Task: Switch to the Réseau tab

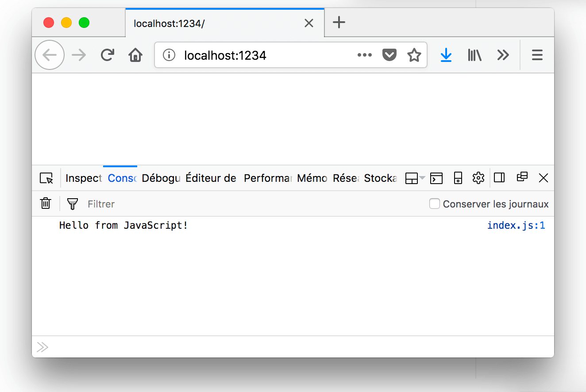Action: [346, 178]
